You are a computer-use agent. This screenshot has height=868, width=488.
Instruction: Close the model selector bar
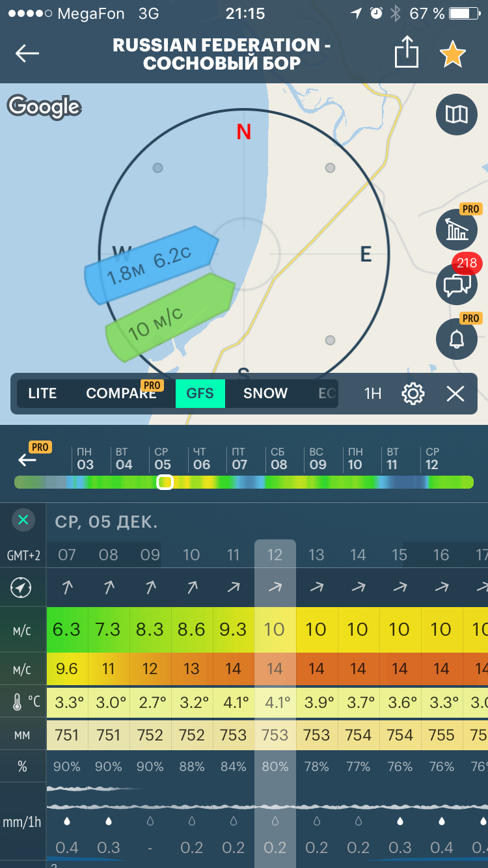click(455, 394)
